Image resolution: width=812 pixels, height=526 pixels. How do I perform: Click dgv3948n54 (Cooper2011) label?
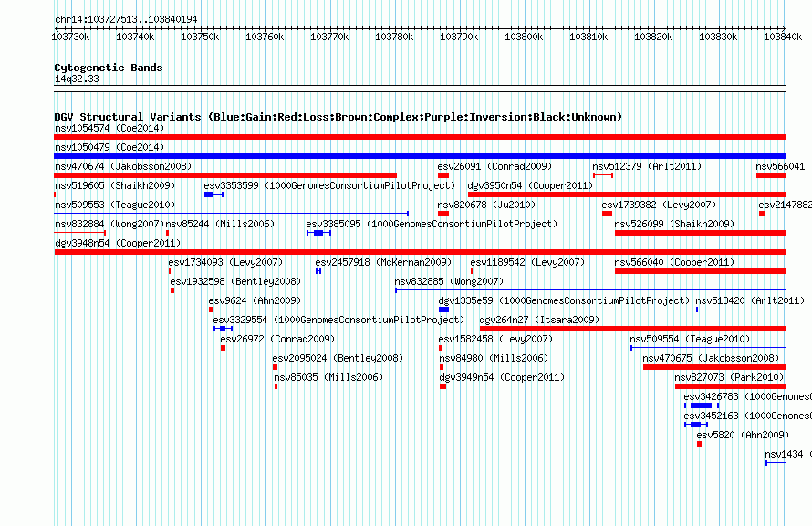coord(118,243)
